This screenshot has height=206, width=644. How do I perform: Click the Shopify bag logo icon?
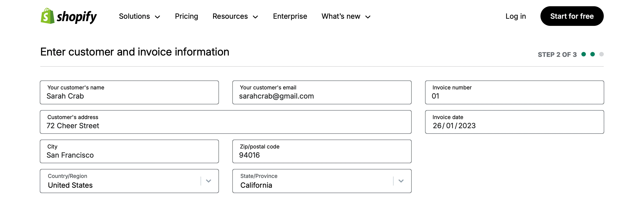(48, 16)
